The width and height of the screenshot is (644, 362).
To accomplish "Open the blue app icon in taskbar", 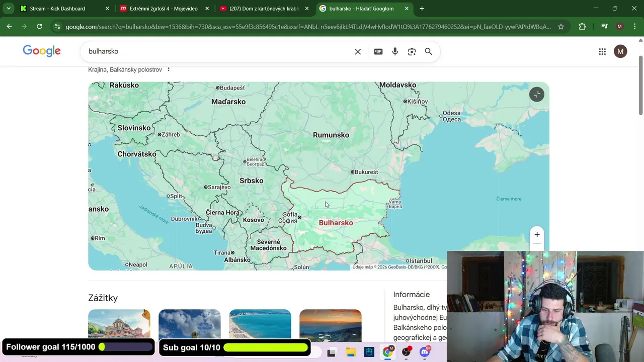I will pos(369,352).
